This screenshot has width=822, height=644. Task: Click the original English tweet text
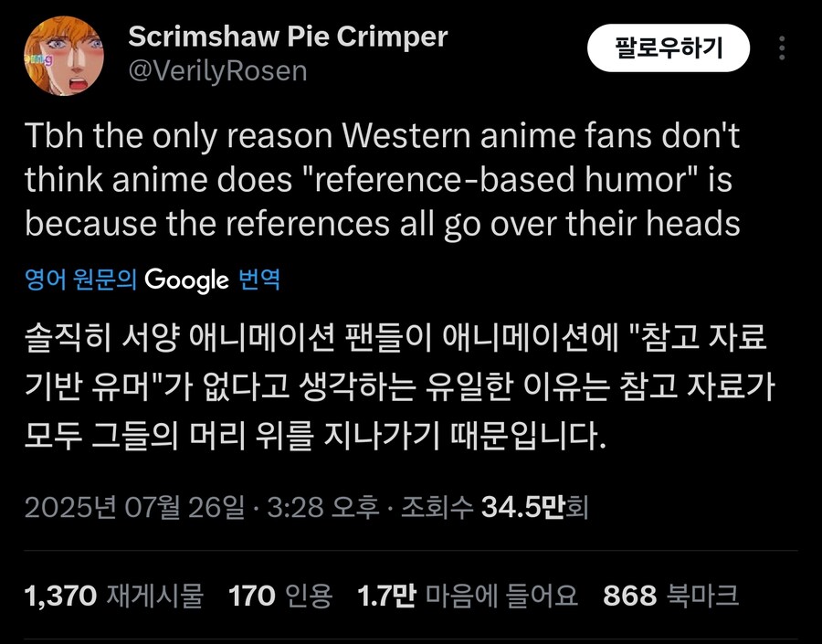click(x=383, y=180)
